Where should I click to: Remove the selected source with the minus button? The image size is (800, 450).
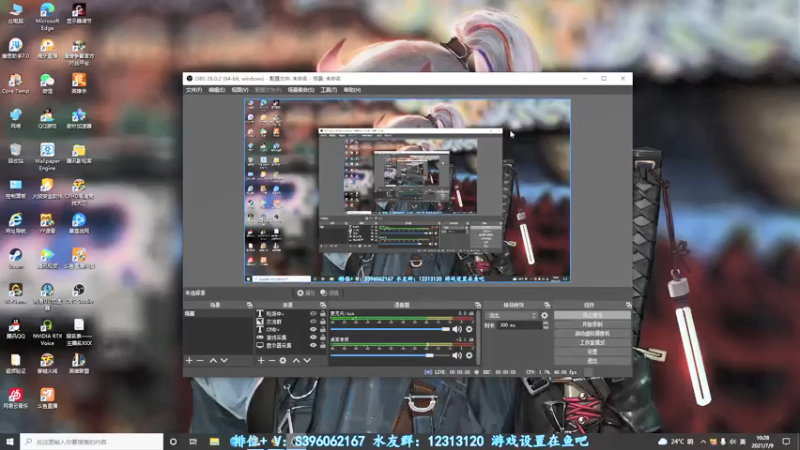[272, 360]
